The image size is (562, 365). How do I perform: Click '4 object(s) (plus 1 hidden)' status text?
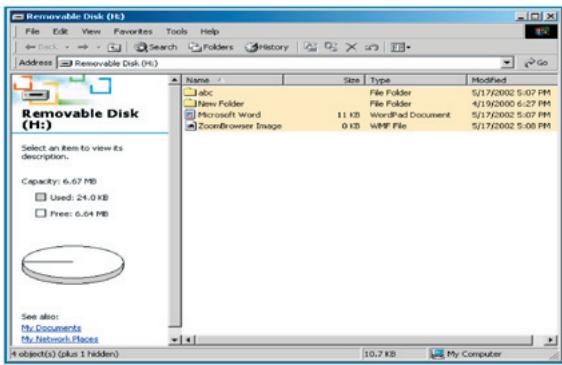pos(65,354)
